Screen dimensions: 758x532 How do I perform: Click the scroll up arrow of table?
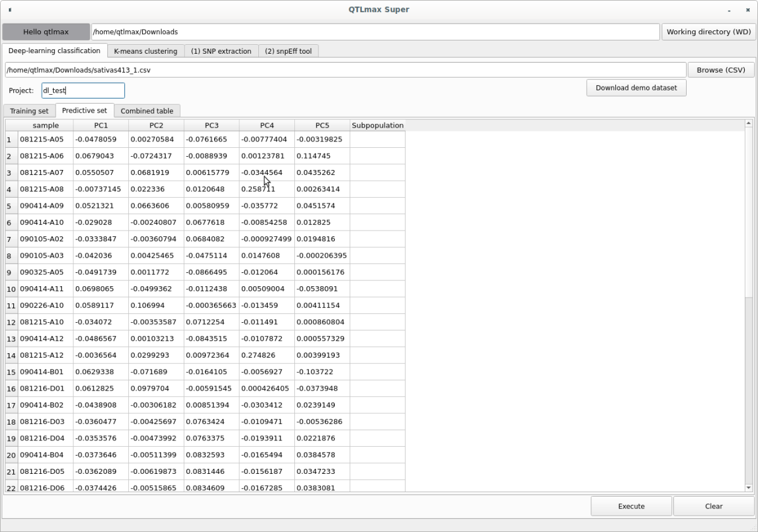click(x=749, y=124)
